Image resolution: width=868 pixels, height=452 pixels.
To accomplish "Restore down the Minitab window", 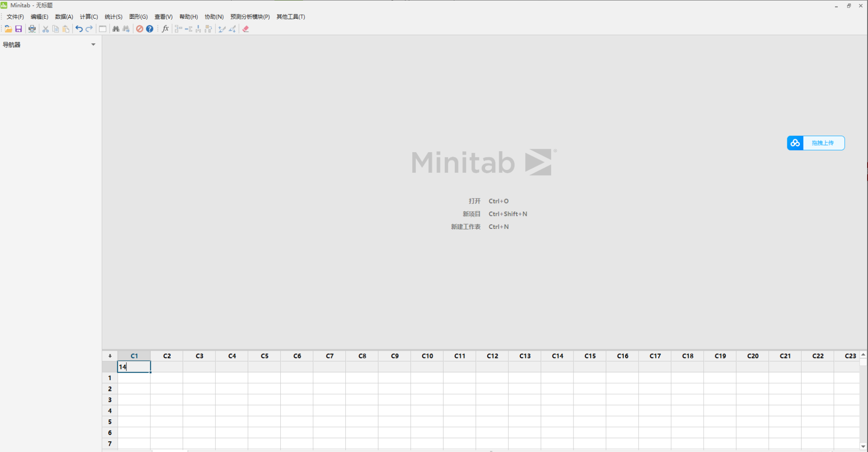I will click(849, 6).
